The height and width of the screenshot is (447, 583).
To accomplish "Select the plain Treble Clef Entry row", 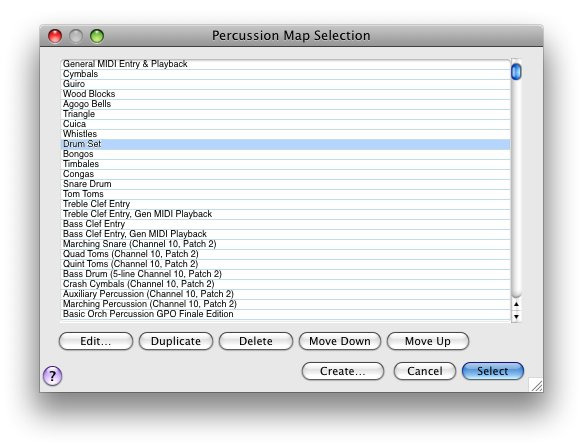I will point(286,205).
